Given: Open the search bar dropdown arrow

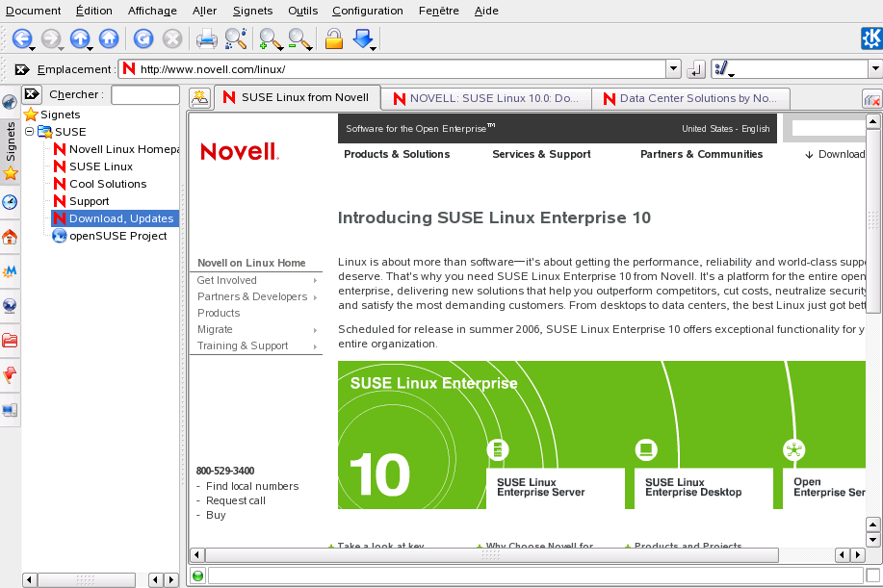Looking at the screenshot, I should pyautogui.click(x=875, y=68).
